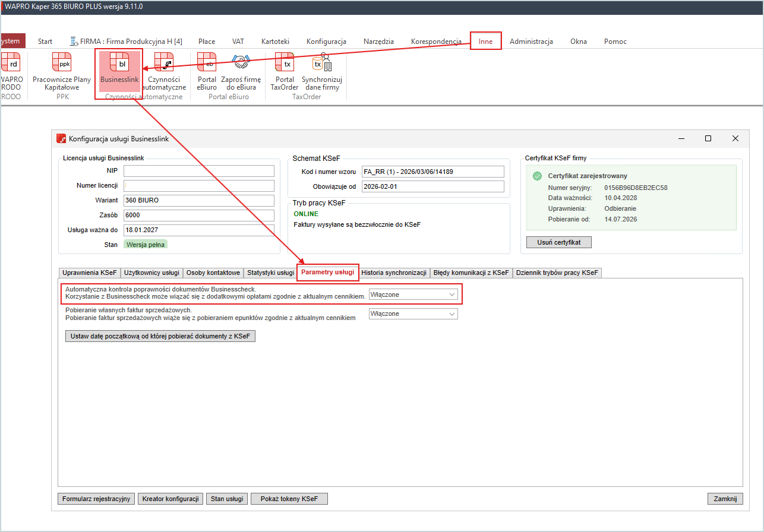Click the ONLINE KSeF mode text
Viewport: 764px width, 532px height.
(x=306, y=214)
